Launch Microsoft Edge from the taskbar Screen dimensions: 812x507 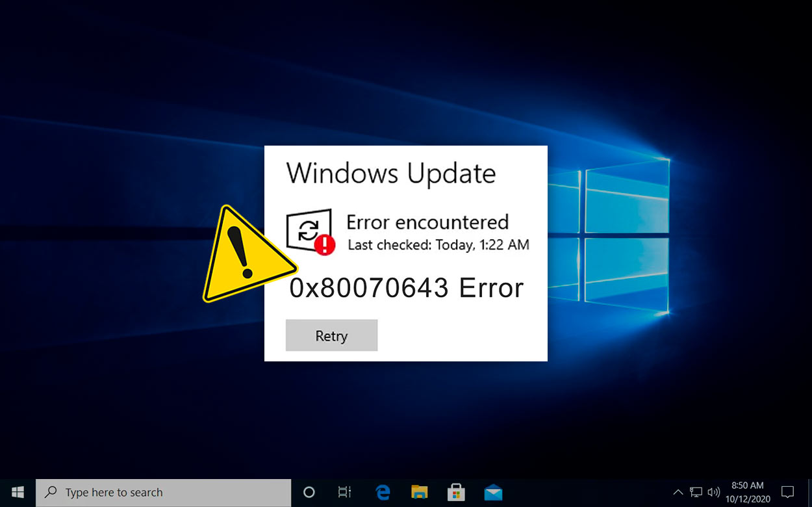[x=383, y=492]
